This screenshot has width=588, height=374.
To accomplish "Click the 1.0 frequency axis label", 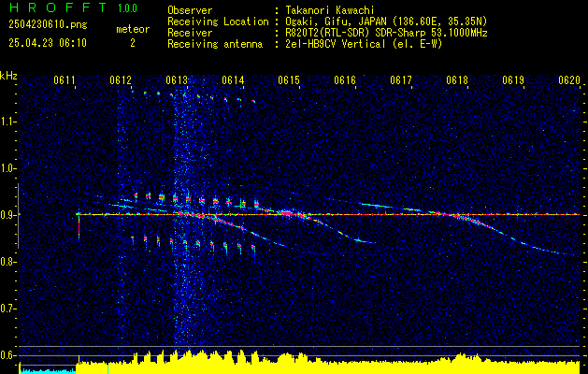I will click(8, 168).
